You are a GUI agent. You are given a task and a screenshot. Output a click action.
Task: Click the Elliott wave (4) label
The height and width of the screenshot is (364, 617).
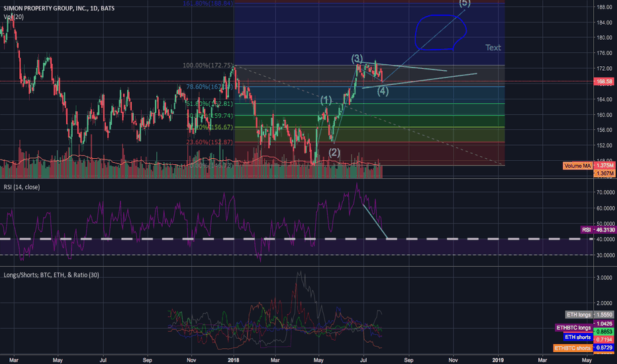tap(383, 91)
